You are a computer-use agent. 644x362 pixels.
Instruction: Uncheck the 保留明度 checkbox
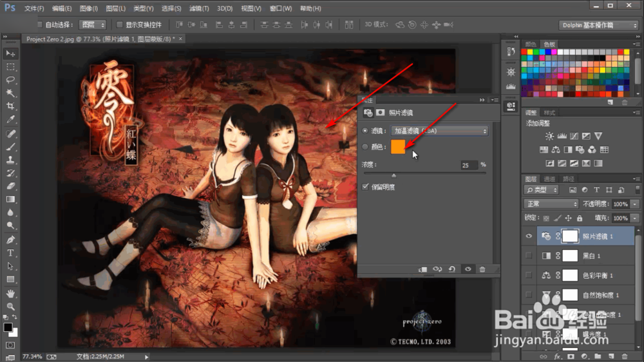click(366, 187)
